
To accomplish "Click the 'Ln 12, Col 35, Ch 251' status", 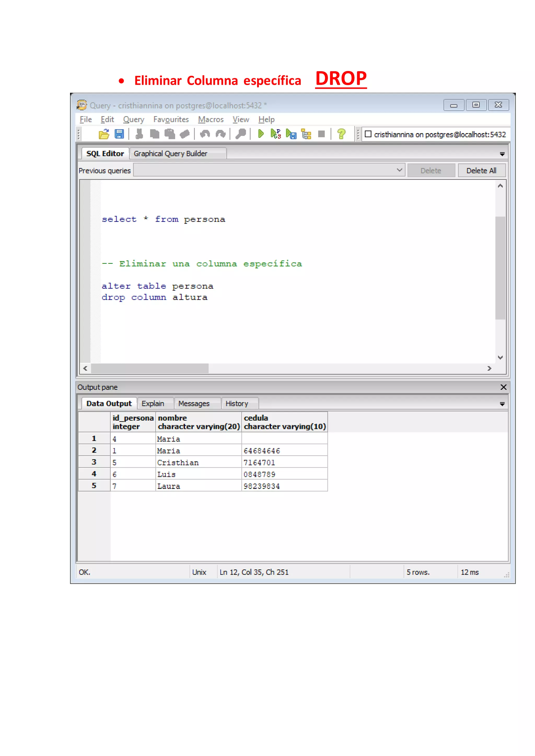I will (254, 572).
